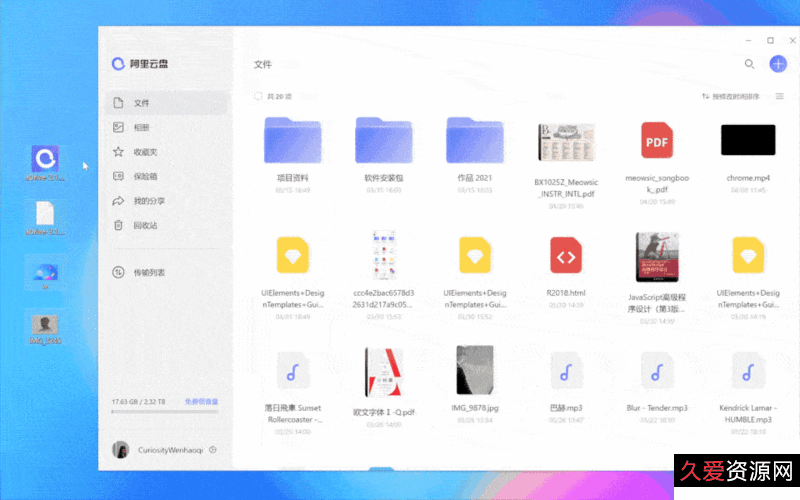Click the CuriosityWenhaoqi user avatar
Image resolution: width=800 pixels, height=500 pixels.
pyautogui.click(x=121, y=450)
